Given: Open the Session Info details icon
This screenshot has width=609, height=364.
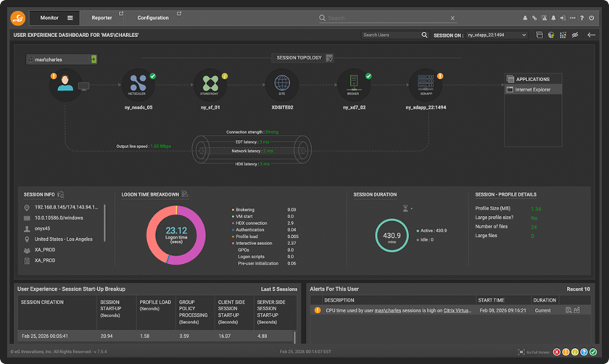Looking at the screenshot, I should tap(61, 194).
